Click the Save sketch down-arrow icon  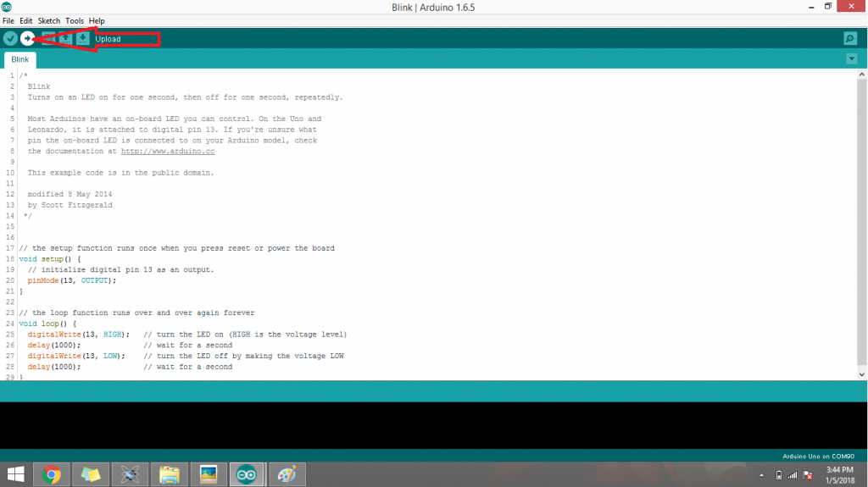[82, 38]
